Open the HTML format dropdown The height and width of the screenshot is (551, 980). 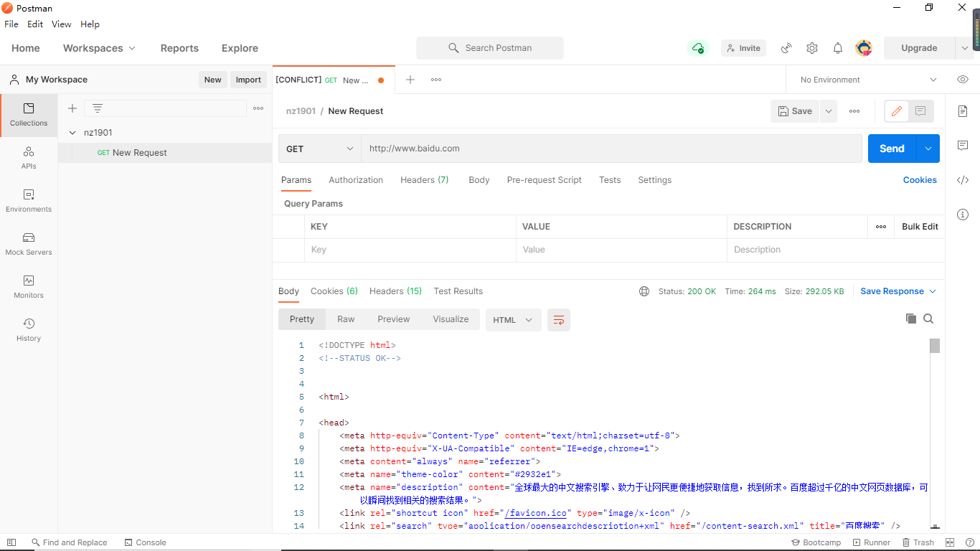point(514,320)
